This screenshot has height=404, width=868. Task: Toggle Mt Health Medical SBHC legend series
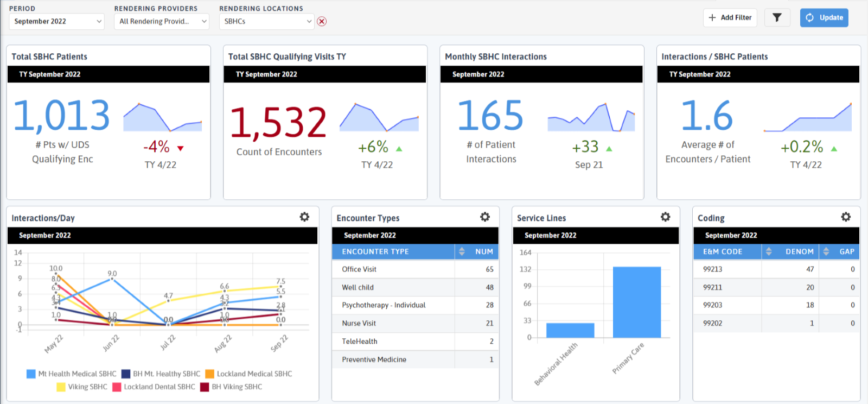coord(72,374)
